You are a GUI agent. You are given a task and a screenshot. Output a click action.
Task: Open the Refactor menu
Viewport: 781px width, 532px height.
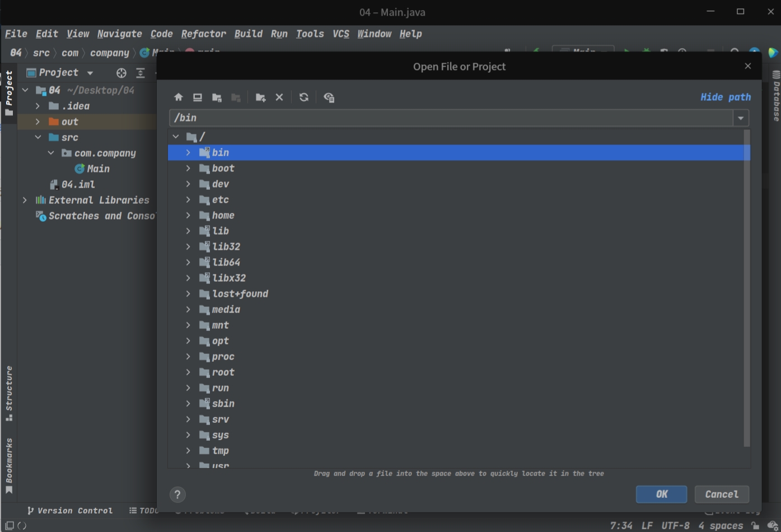pyautogui.click(x=203, y=34)
